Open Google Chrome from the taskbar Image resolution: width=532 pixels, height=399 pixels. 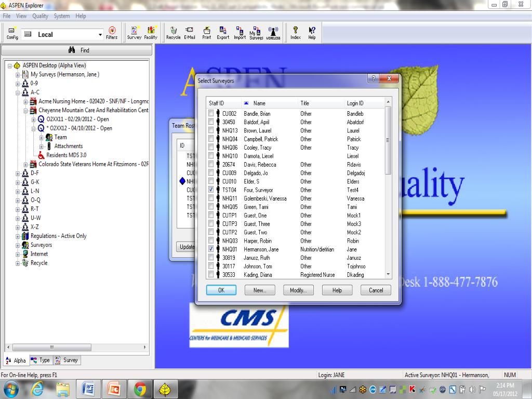(139, 389)
